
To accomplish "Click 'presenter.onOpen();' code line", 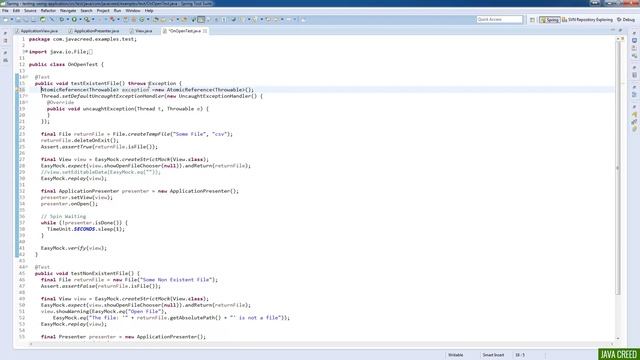I will click(x=69, y=204).
